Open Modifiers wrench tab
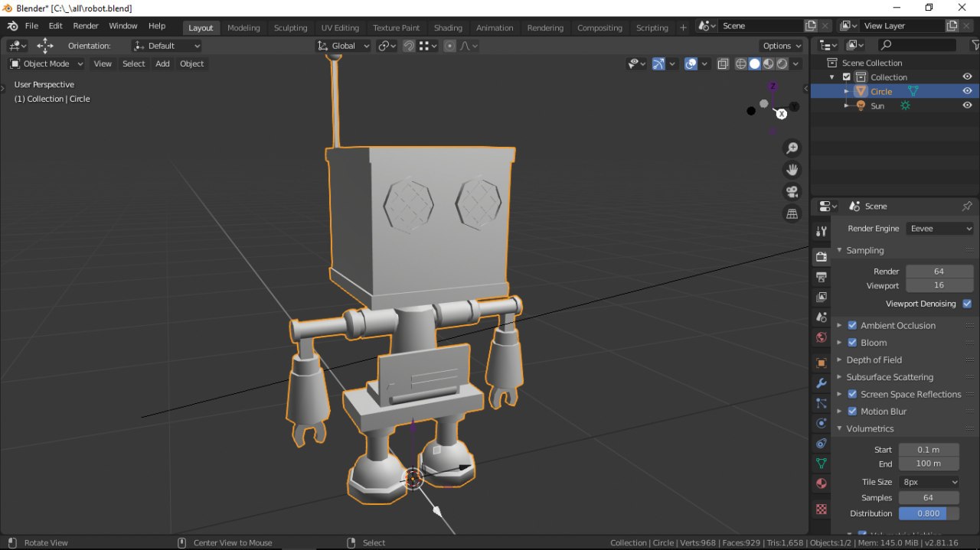Viewport: 980px width, 550px height. [822, 383]
